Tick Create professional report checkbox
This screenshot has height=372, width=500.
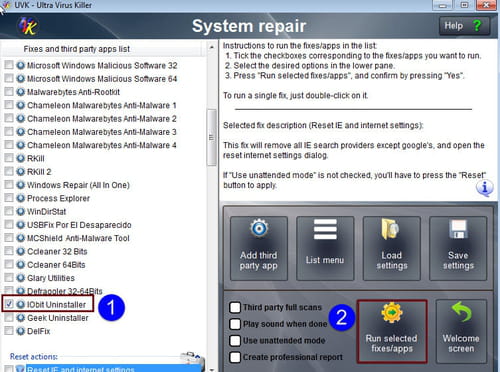coord(235,357)
